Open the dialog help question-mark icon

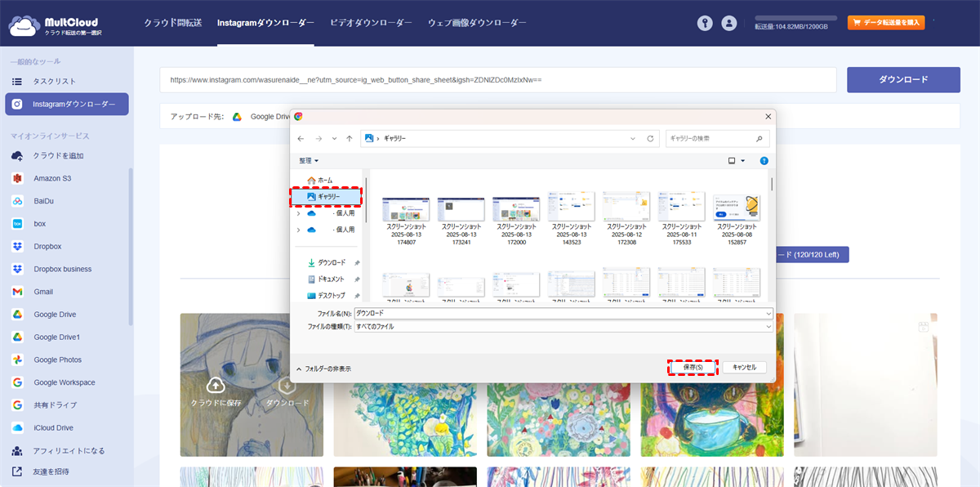pos(764,161)
